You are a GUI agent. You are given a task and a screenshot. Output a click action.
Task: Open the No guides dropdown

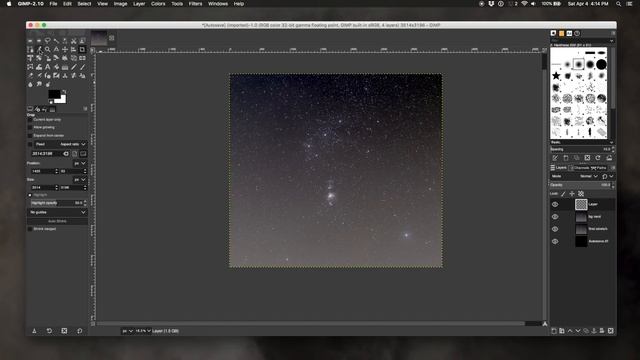(x=58, y=212)
